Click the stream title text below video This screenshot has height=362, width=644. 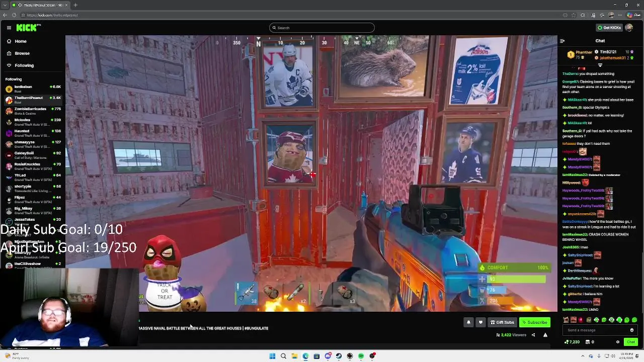point(204,328)
